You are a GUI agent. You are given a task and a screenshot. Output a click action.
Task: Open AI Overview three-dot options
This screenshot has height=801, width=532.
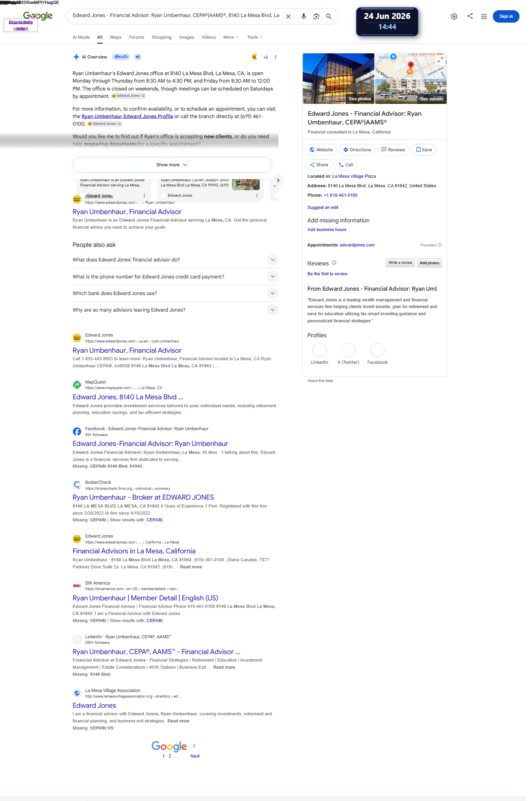[x=275, y=57]
